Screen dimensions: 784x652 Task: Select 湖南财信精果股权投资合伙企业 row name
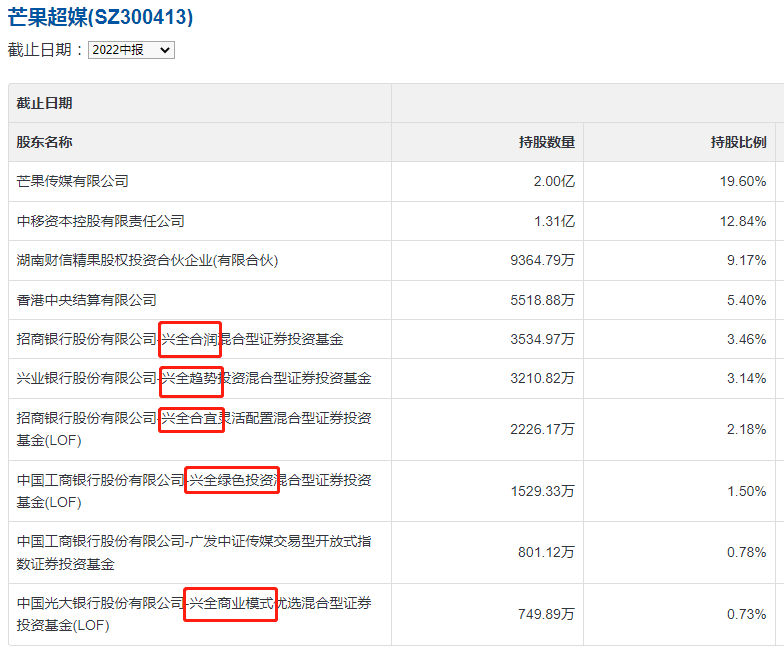click(147, 260)
